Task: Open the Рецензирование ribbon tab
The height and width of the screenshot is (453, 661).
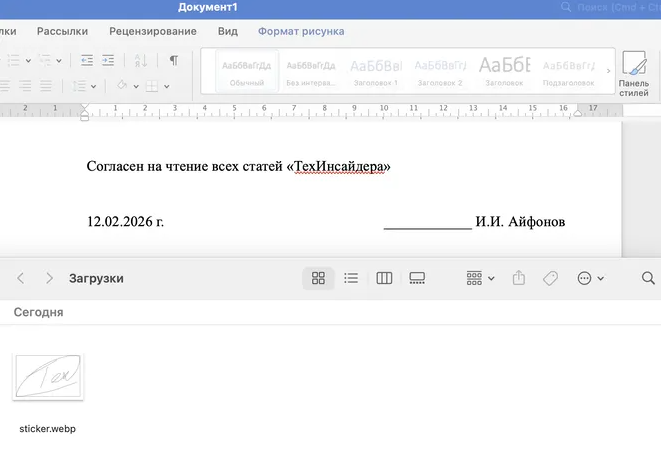Action: tap(152, 31)
